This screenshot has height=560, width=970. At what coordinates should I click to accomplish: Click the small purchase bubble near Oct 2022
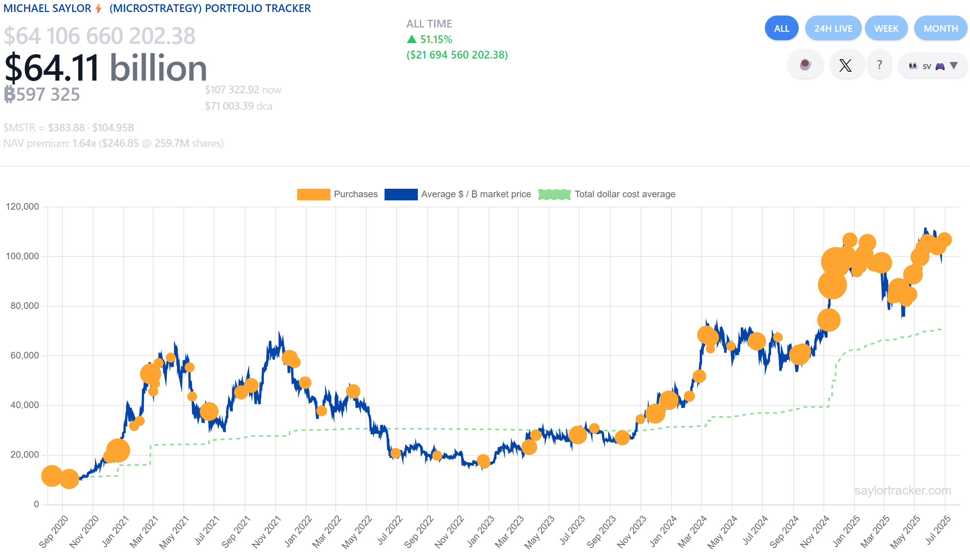click(437, 455)
